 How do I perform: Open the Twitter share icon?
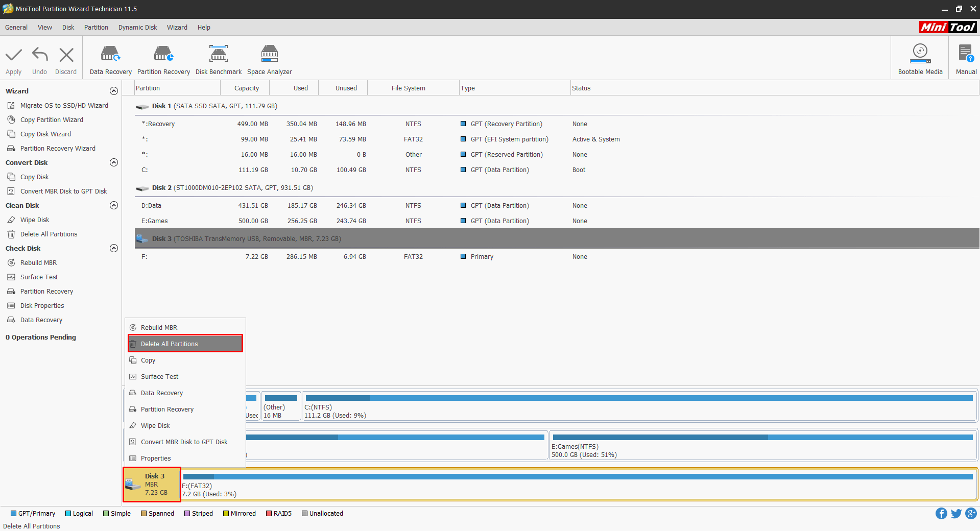click(x=956, y=514)
